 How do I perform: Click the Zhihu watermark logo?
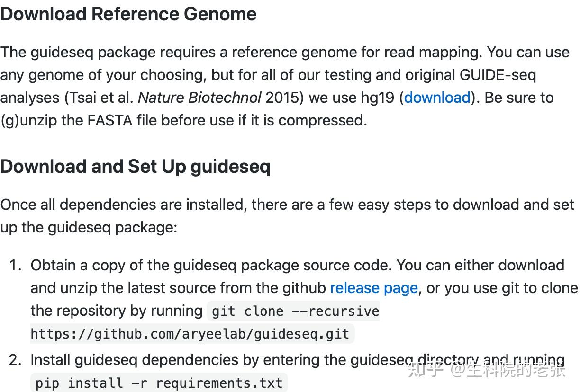425,369
